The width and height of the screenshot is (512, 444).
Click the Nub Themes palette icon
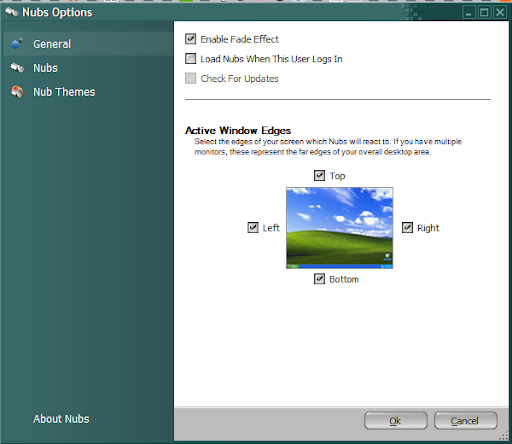[17, 92]
